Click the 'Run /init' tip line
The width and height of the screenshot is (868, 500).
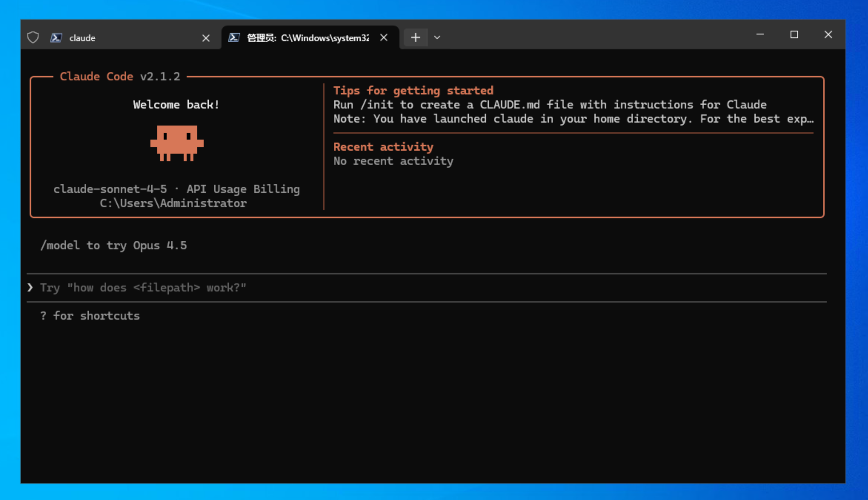549,104
